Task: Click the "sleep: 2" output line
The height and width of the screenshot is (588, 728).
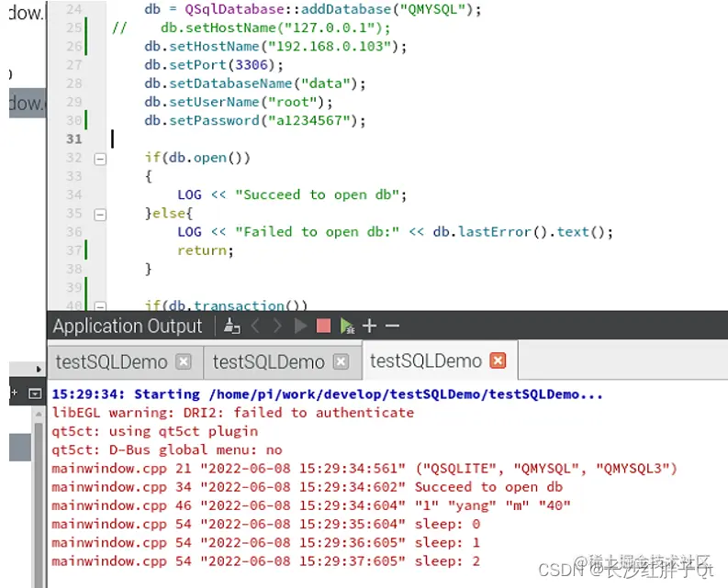Action: pyautogui.click(x=265, y=561)
